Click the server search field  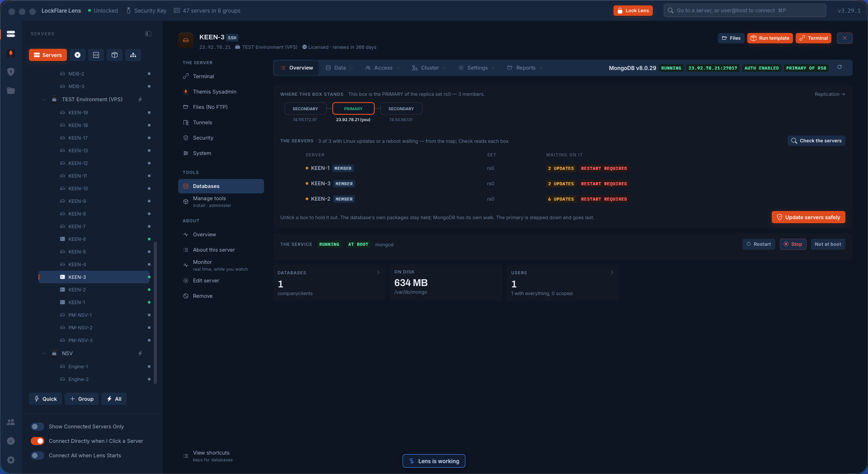(745, 10)
